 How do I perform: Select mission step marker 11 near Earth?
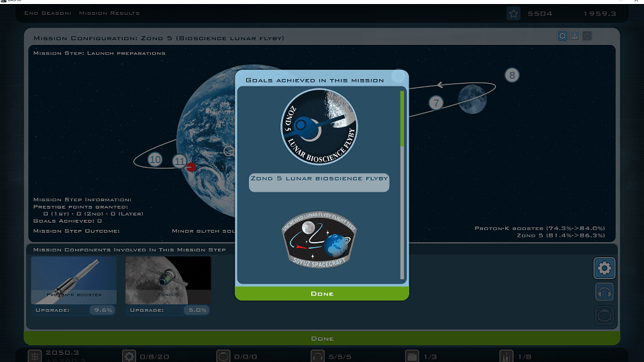pyautogui.click(x=180, y=162)
